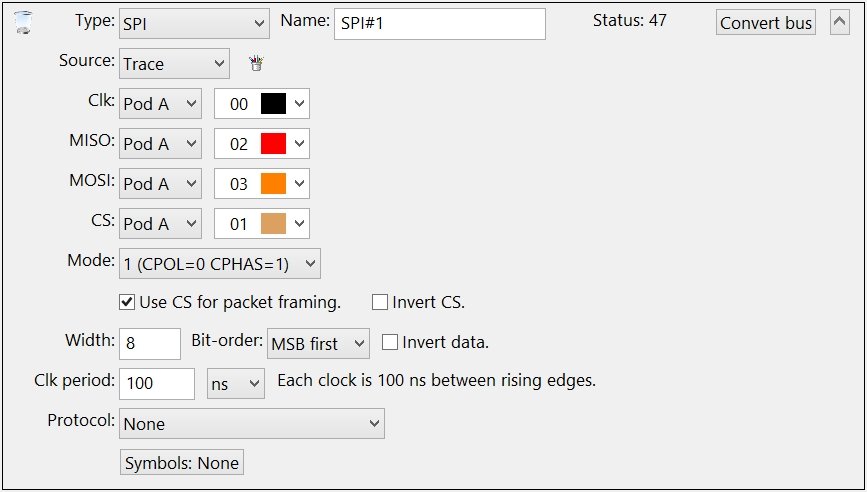Click the Width input field
The width and height of the screenshot is (867, 492).
click(x=149, y=343)
